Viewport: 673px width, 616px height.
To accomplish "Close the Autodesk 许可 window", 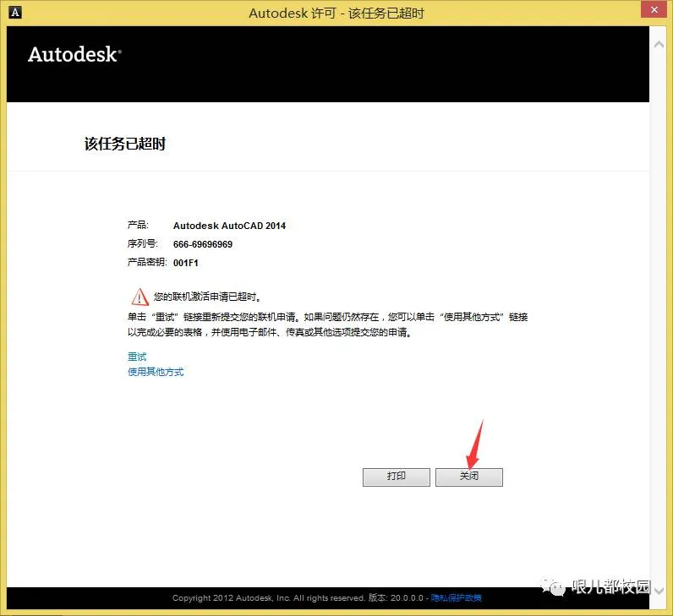I will click(654, 9).
